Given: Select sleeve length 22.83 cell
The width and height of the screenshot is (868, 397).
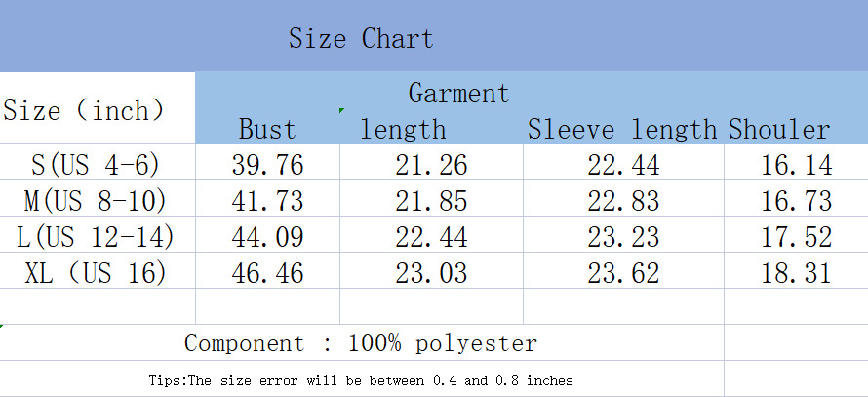Looking at the screenshot, I should pos(623,201).
